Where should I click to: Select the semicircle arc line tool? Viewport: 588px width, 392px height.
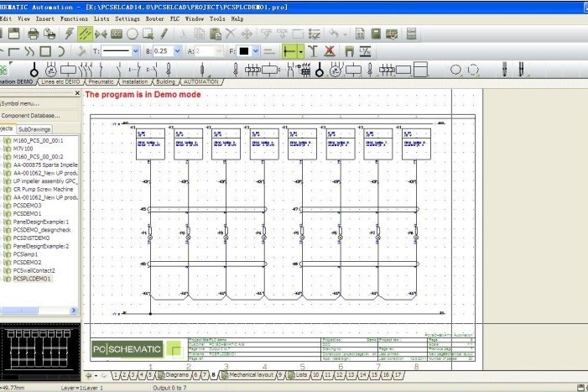coord(61,51)
